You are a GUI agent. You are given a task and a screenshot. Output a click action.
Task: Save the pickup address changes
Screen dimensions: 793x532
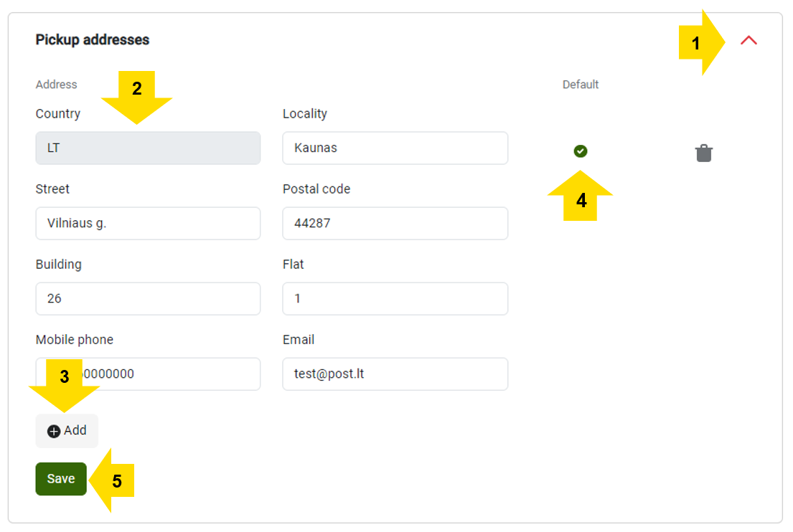click(x=61, y=478)
